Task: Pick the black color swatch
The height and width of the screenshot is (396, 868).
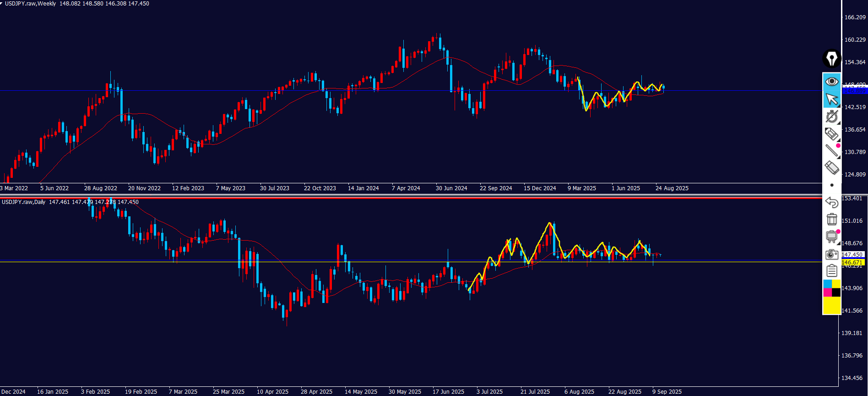Action: (836, 292)
